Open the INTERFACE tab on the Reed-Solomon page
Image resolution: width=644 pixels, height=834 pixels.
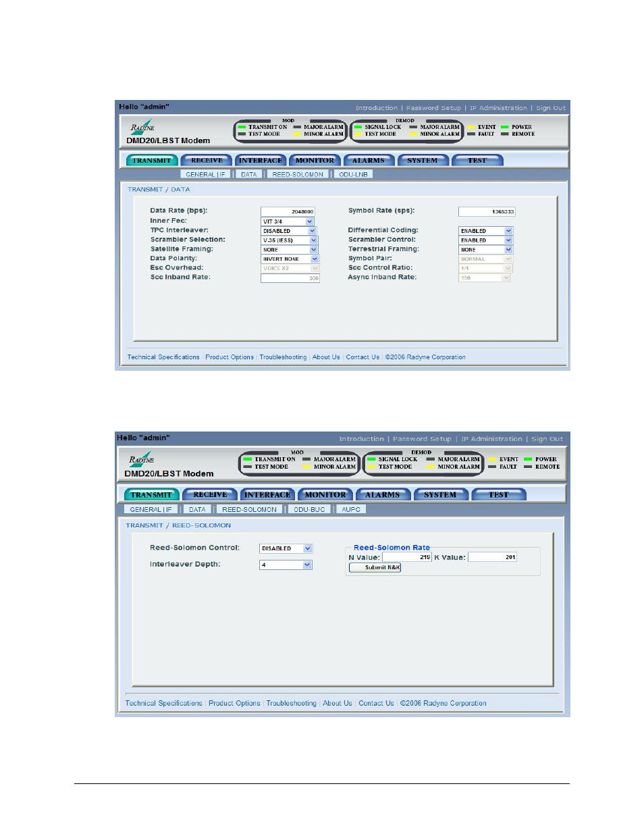267,495
